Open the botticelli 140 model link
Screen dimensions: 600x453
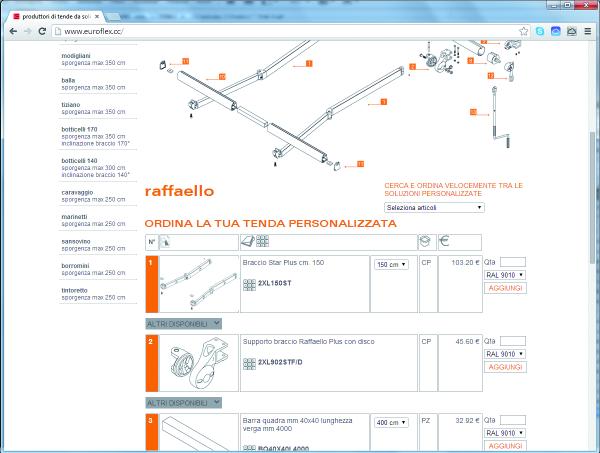[x=79, y=161]
